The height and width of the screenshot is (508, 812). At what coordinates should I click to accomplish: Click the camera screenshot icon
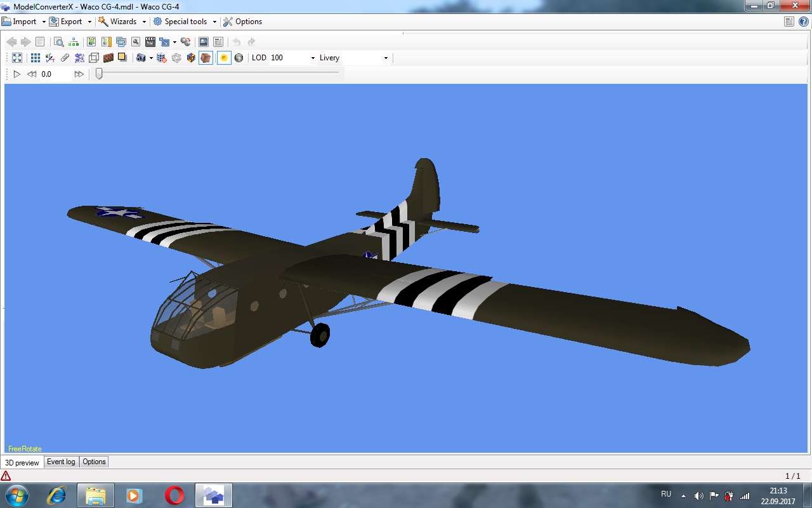click(x=141, y=58)
